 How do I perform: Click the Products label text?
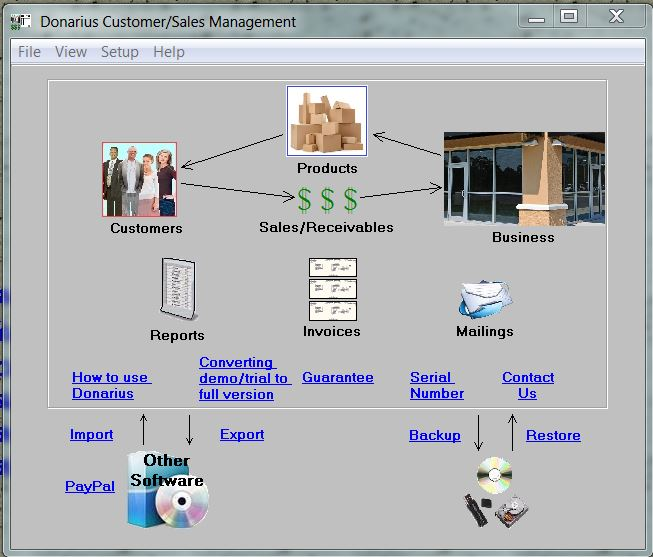coord(327,168)
